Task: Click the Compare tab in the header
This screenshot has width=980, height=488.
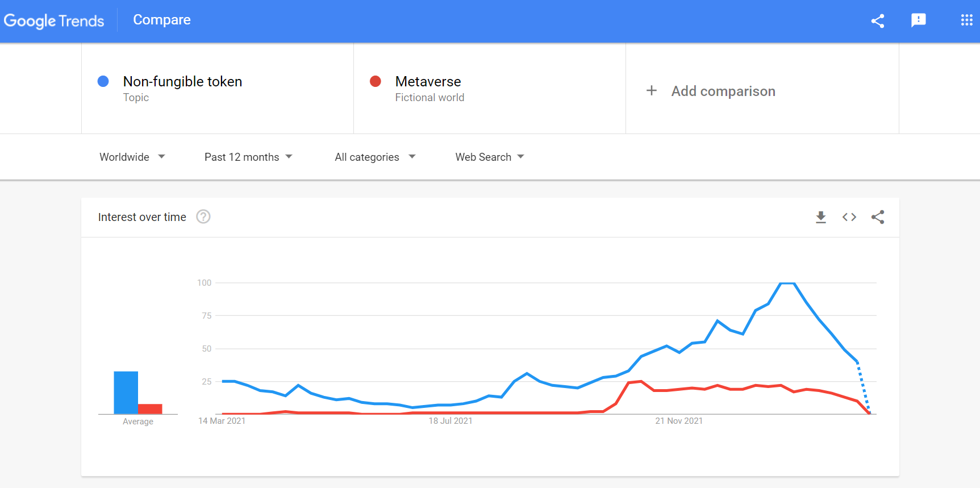Action: pos(162,20)
